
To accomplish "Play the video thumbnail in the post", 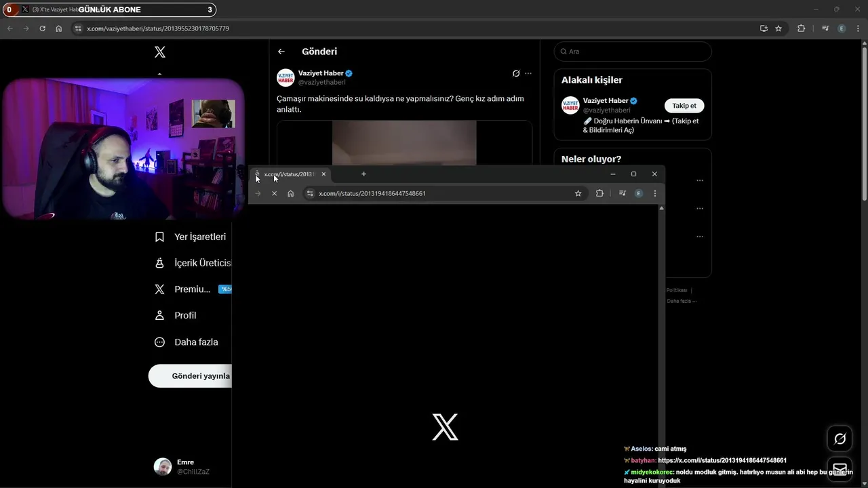I will tap(404, 142).
